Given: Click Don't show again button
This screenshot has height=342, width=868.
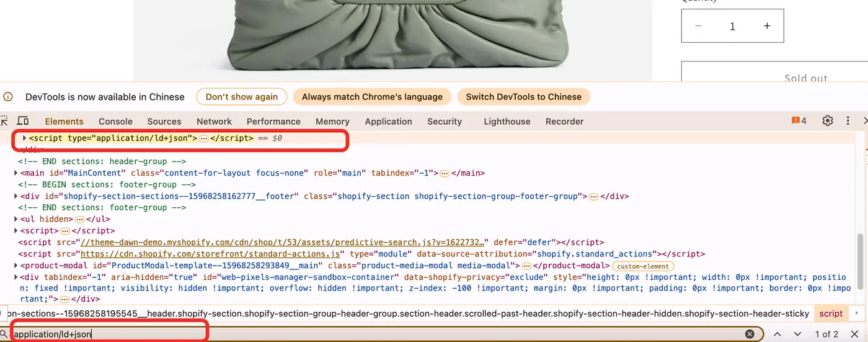Looking at the screenshot, I should (x=242, y=97).
